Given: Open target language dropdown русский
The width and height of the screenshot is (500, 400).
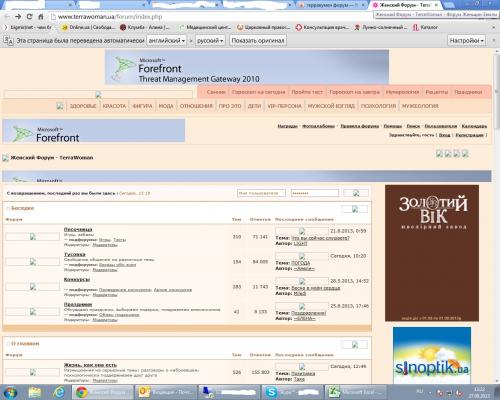Looking at the screenshot, I should pos(210,40).
